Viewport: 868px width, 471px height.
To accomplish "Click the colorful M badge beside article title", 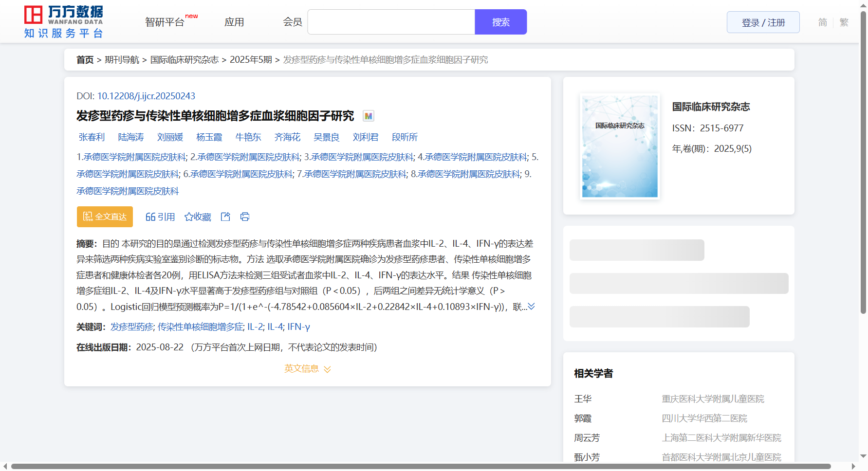I will click(369, 116).
